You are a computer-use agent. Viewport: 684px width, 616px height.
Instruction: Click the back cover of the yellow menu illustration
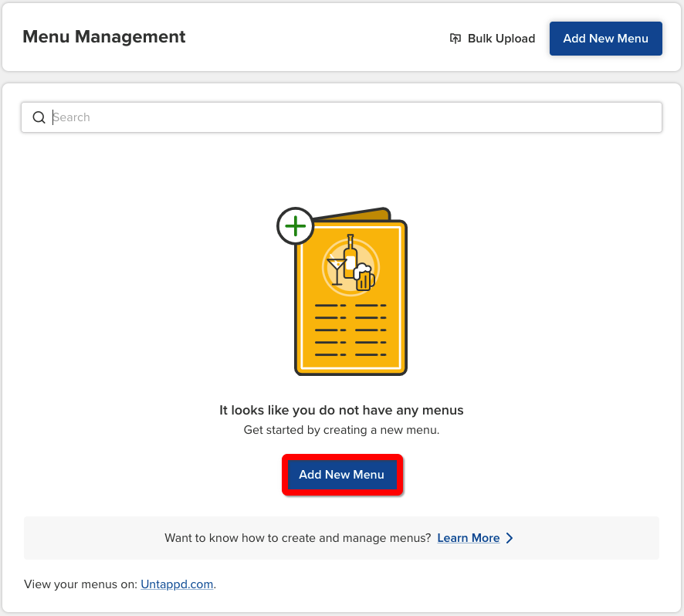coord(354,213)
